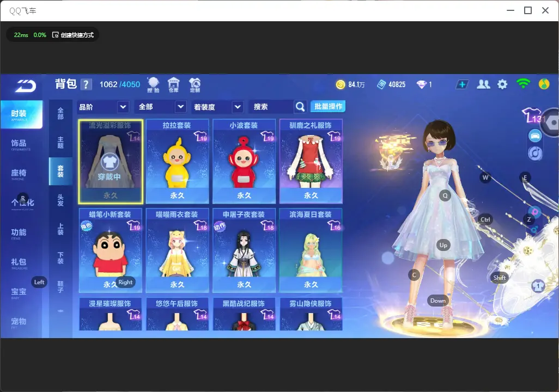Click the purple shirt 131 outfit score icon
The width and height of the screenshot is (559, 392).
532,115
